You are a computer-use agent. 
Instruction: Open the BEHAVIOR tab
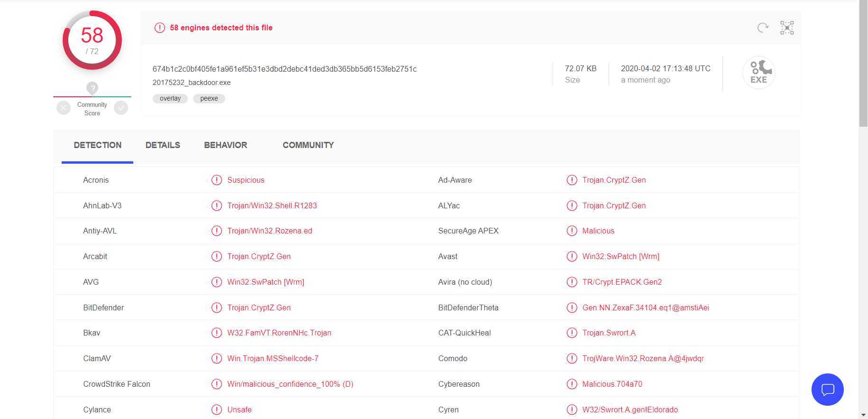pos(226,145)
